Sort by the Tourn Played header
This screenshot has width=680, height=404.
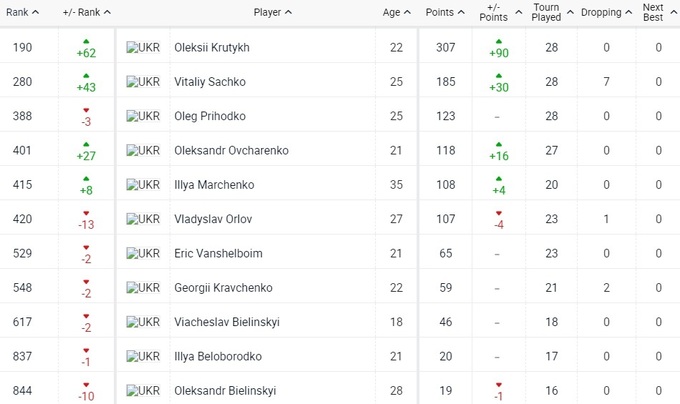546,13
